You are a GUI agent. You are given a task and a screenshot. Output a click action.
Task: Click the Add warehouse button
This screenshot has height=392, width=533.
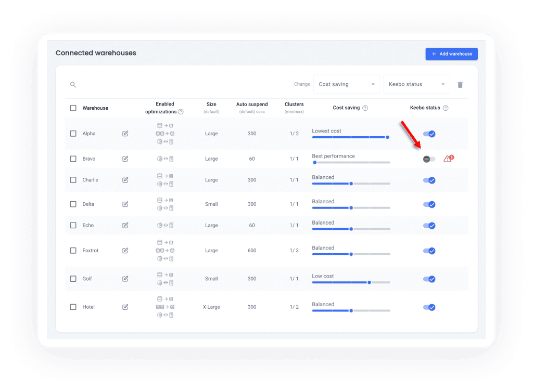[x=451, y=54]
